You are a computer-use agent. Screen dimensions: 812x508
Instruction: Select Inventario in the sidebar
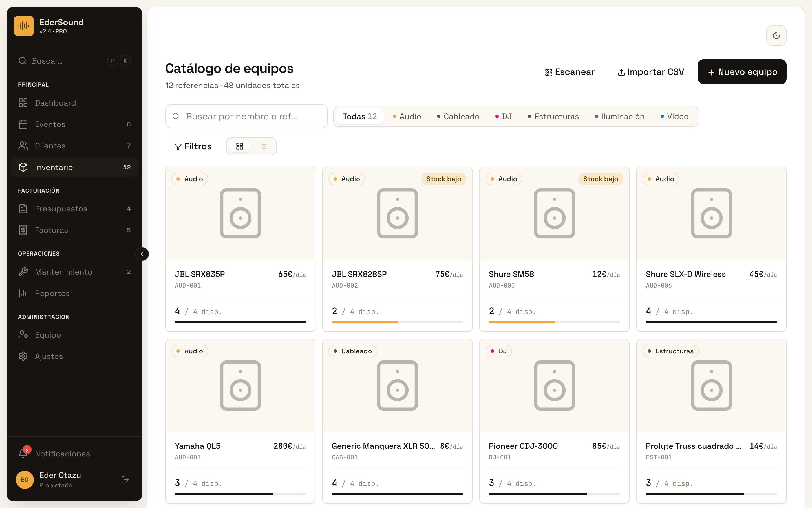74,167
